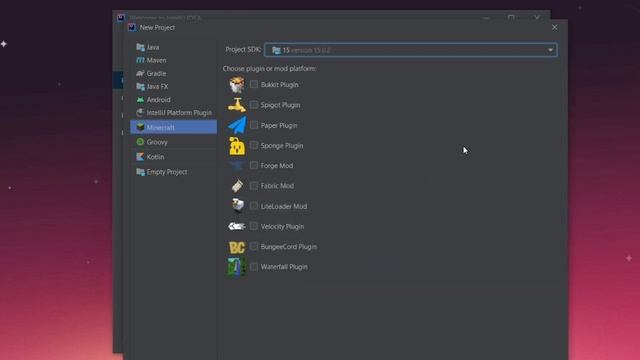Click the Waterfall Plugin icon
The height and width of the screenshot is (360, 640).
[237, 267]
